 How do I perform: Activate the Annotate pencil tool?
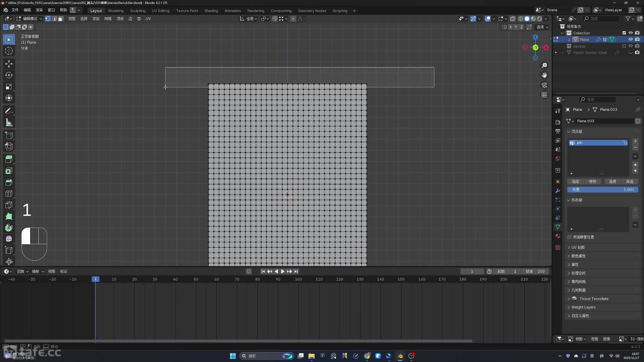9,111
